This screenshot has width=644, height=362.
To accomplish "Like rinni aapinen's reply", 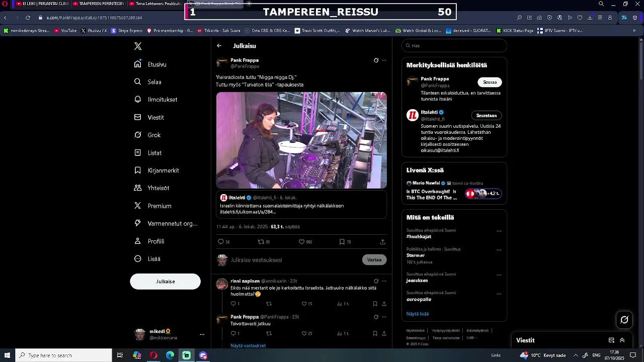I will click(304, 304).
